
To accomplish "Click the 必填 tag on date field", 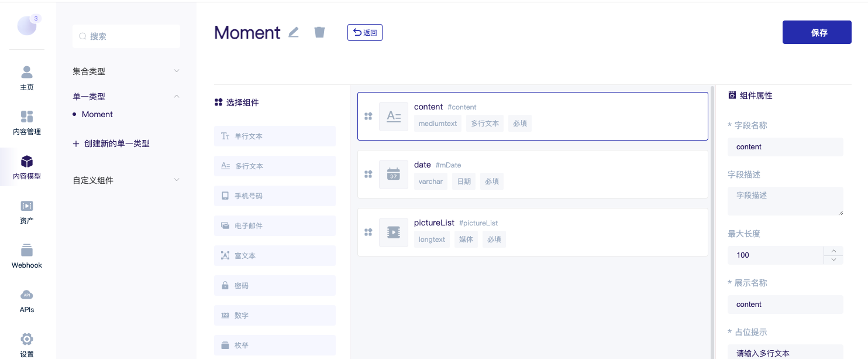I will [492, 182].
